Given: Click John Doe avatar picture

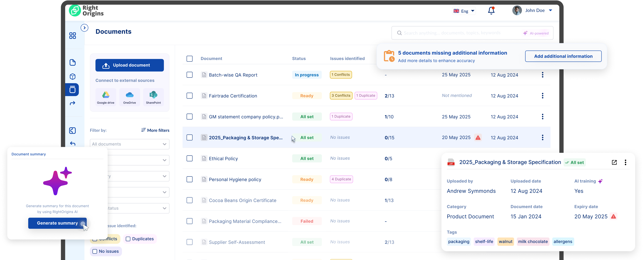Looking at the screenshot, I should point(517,10).
